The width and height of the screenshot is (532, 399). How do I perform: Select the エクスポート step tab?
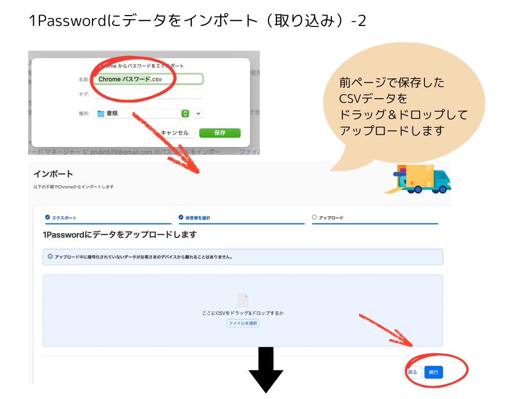tap(108, 218)
